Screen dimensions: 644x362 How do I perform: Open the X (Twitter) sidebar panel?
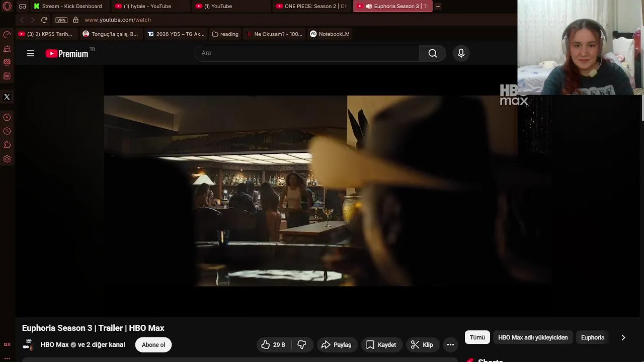pos(7,97)
